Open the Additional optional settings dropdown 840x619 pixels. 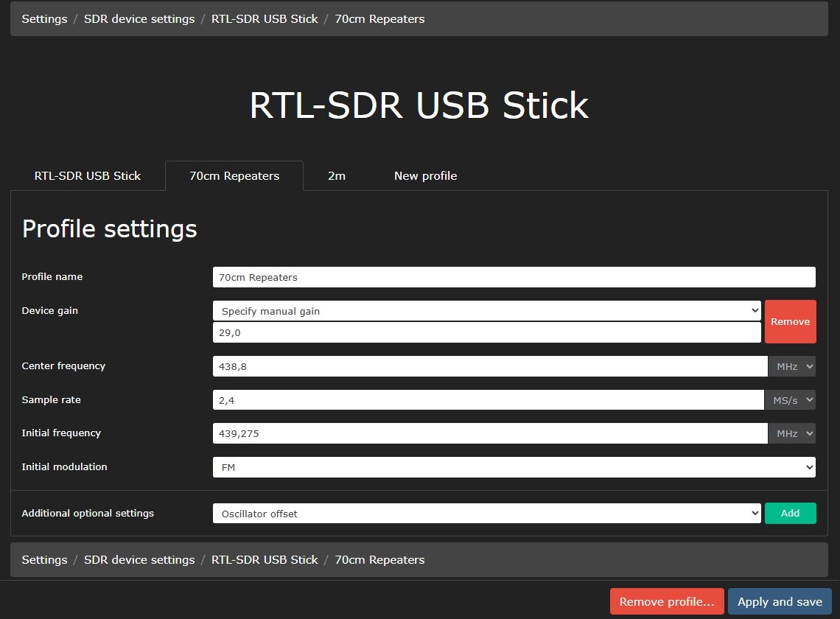[486, 514]
